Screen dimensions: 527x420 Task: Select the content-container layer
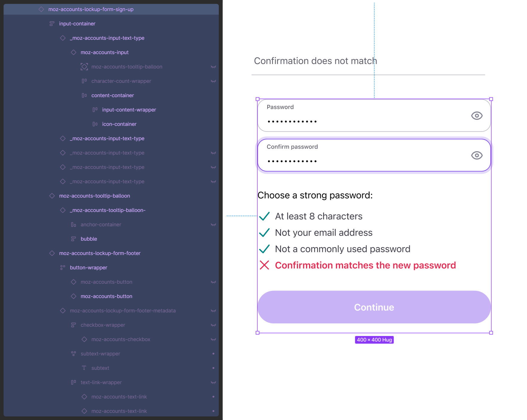click(112, 95)
